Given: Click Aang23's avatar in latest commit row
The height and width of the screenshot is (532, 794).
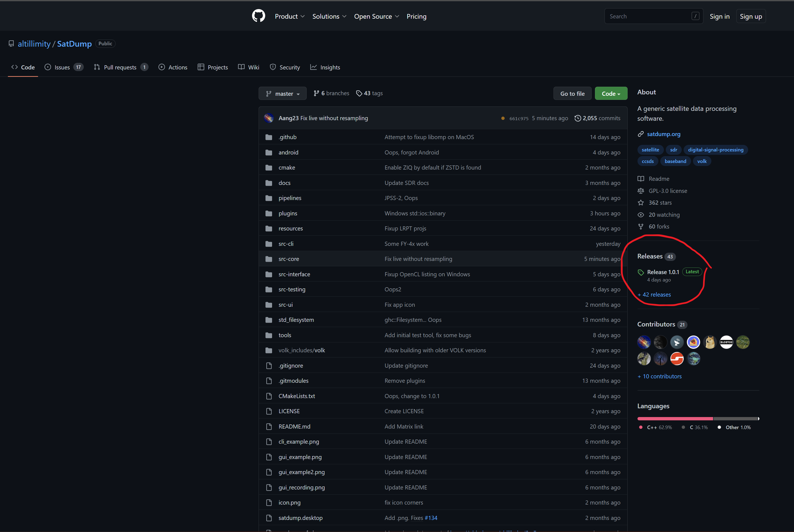Looking at the screenshot, I should (x=269, y=118).
